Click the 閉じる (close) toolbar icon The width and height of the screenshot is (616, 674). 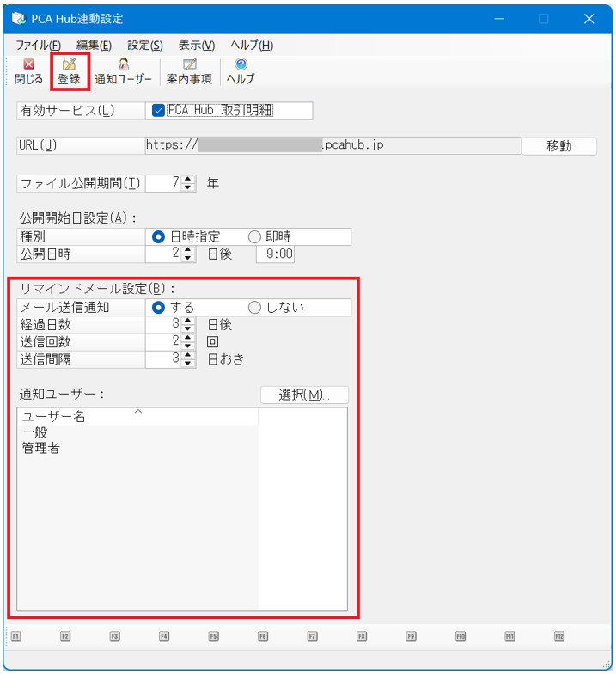[x=29, y=72]
